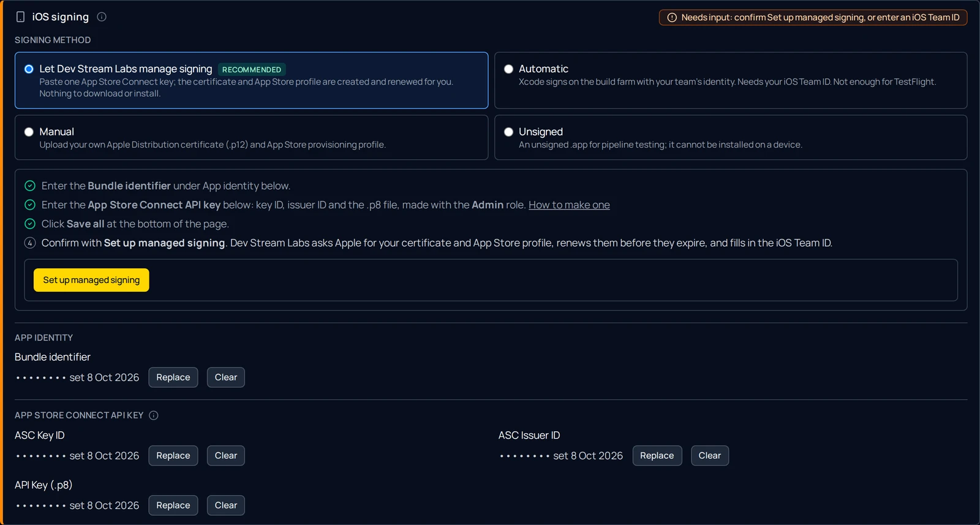The width and height of the screenshot is (980, 525).
Task: Click masked ASC Issuer ID set date text
Action: (x=562, y=456)
